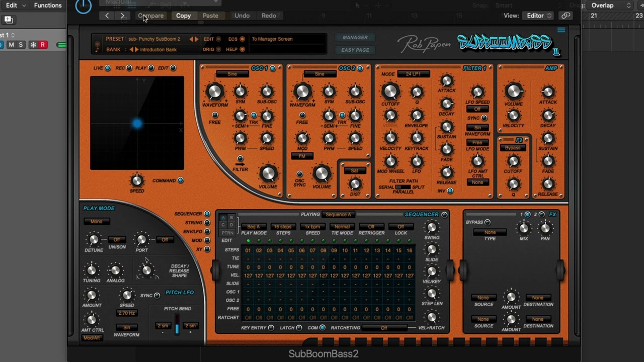Viewport: 644px width, 362px height.
Task: Enable the sequencer LATCH toggle
Action: coord(299,328)
